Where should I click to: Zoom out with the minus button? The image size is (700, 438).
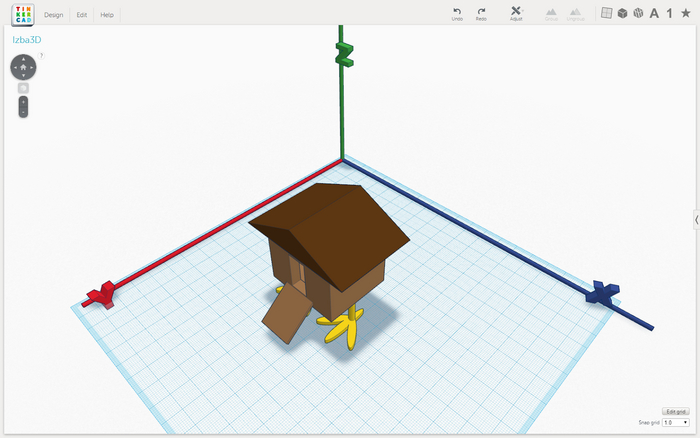pyautogui.click(x=23, y=111)
